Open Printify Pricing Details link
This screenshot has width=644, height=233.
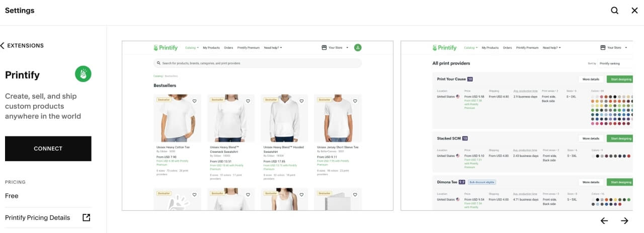click(48, 217)
